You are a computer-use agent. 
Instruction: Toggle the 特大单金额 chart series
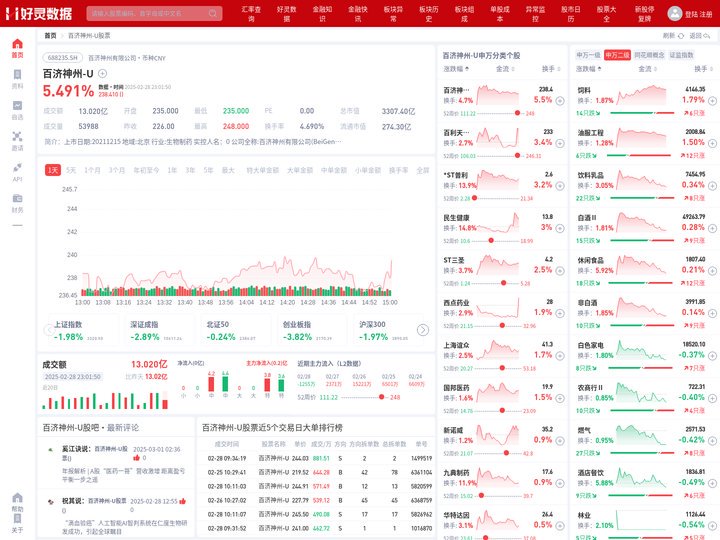point(263,170)
